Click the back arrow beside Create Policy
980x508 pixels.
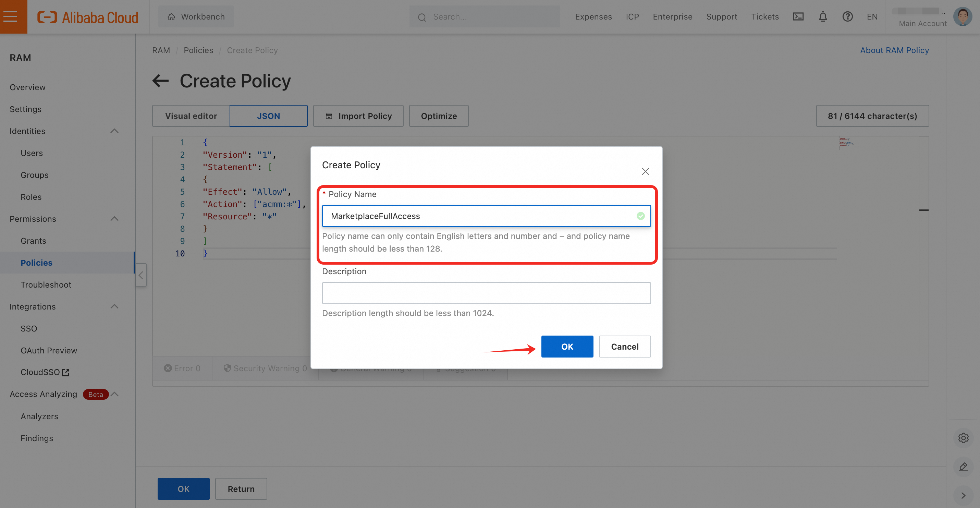tap(161, 81)
